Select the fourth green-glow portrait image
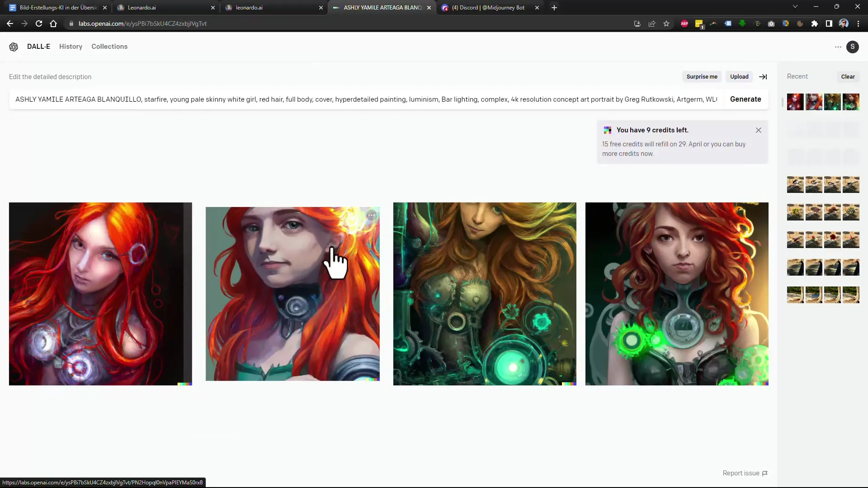 coord(677,294)
